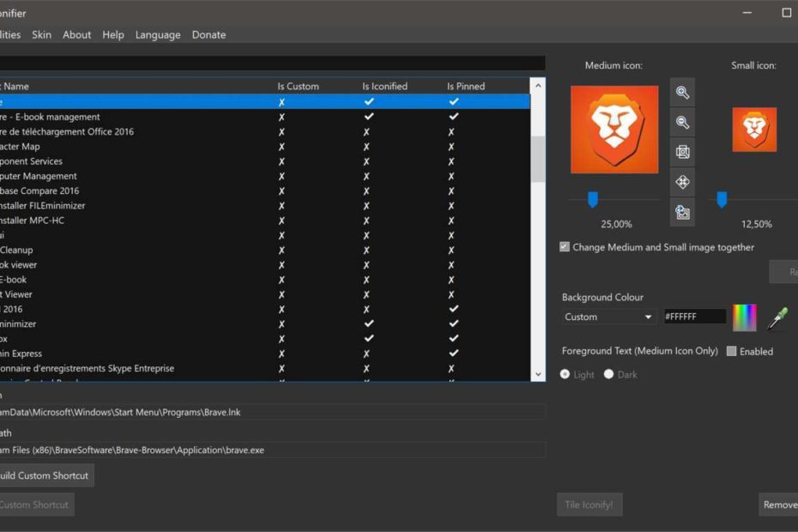Click the 12,50% small size value
This screenshot has height=532, width=798.
756,224
